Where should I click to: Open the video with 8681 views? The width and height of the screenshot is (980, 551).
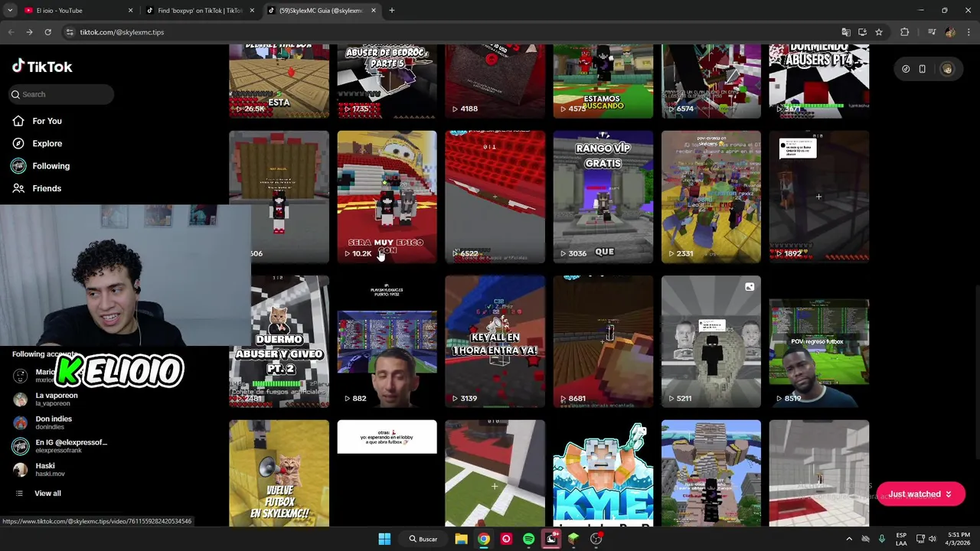click(x=603, y=341)
